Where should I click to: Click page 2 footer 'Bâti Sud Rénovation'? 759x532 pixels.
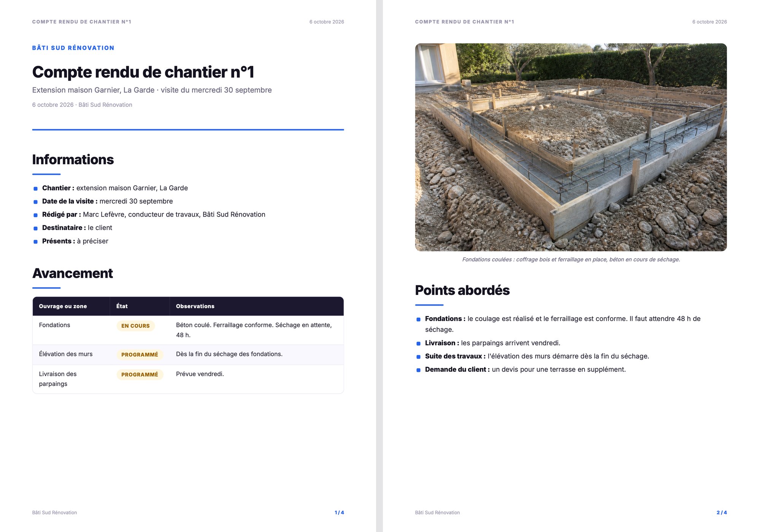tap(437, 513)
